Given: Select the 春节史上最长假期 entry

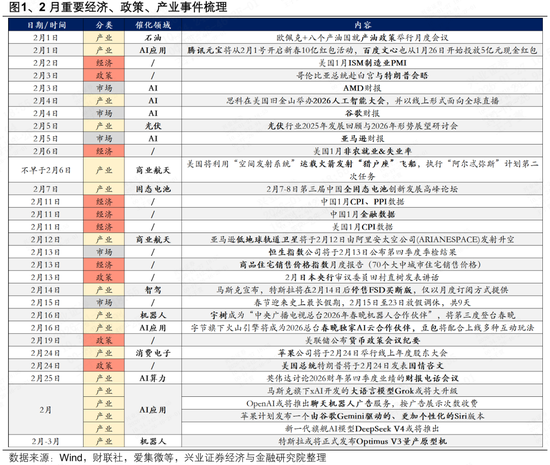Looking at the screenshot, I should 362,303.
